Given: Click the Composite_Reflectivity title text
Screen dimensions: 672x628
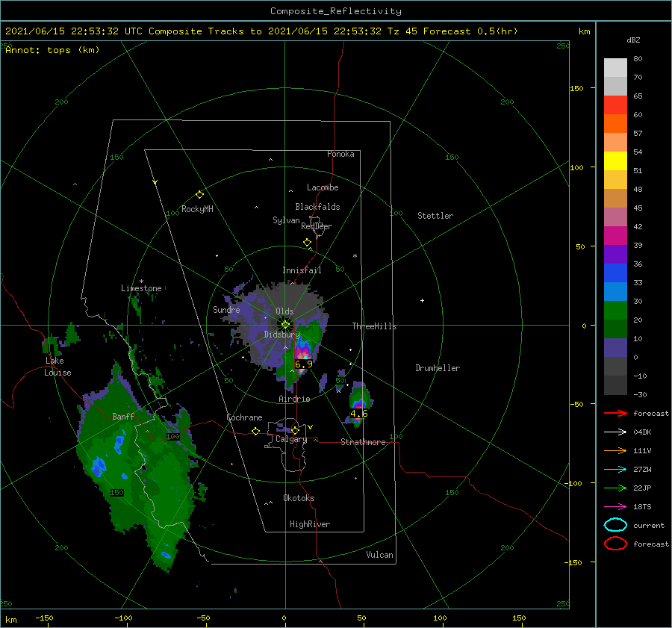Looking at the screenshot, I should tap(335, 11).
